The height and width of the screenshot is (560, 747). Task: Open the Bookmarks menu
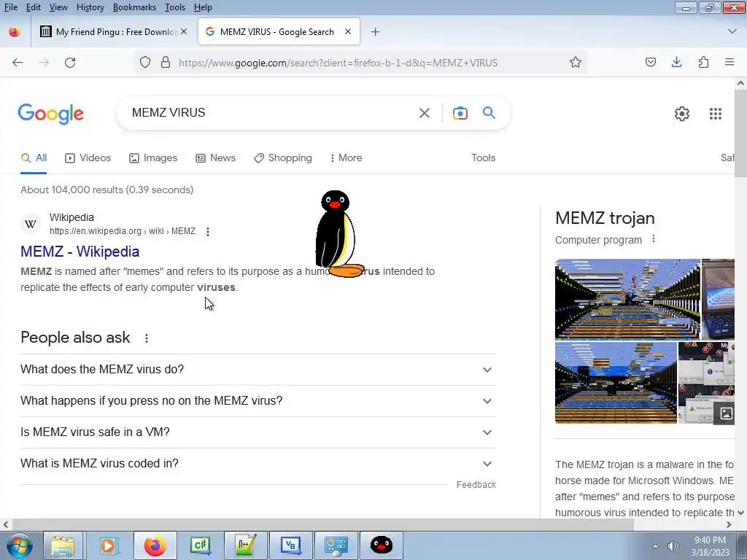[x=134, y=7]
